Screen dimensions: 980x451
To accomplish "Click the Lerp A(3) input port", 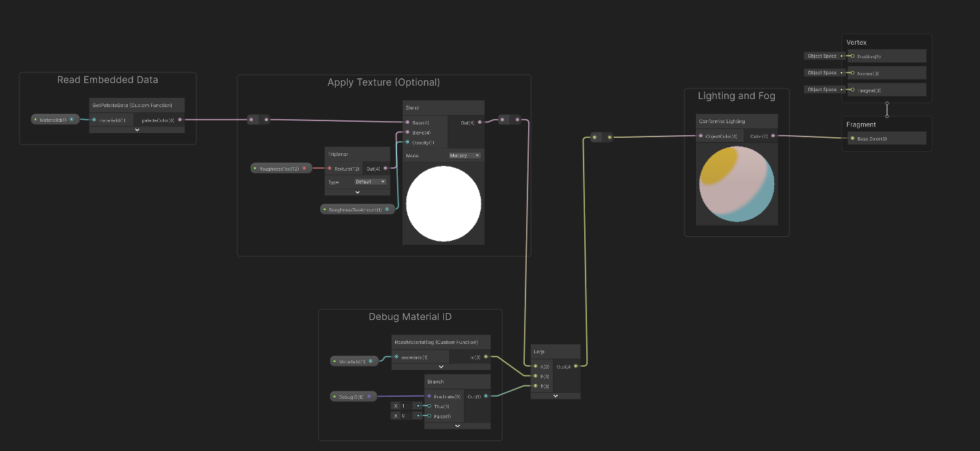I will pos(535,366).
